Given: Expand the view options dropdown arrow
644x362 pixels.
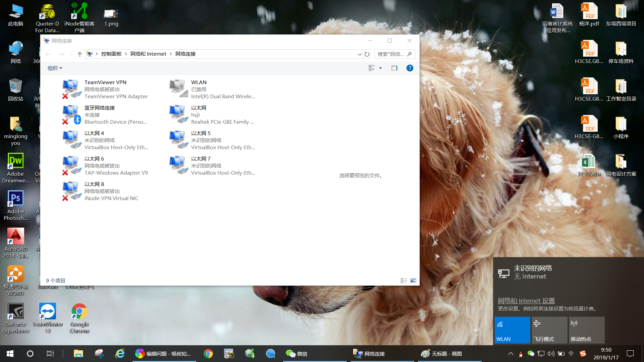Looking at the screenshot, I should point(380,68).
